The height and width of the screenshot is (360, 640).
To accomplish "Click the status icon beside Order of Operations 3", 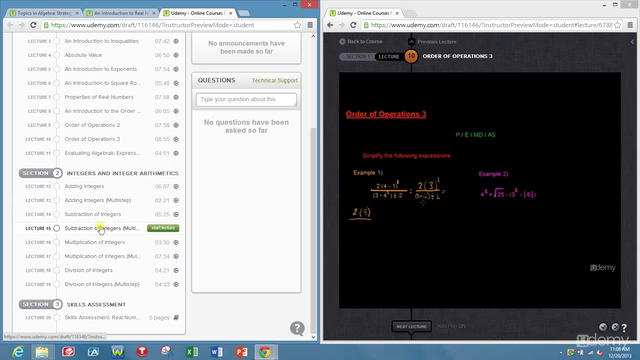I will click(176, 139).
